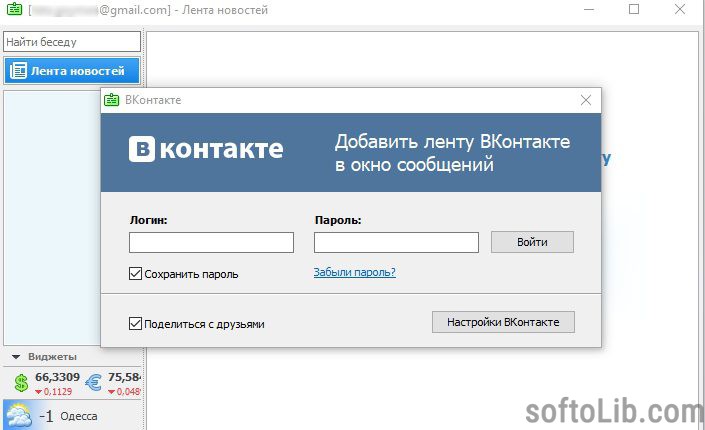Click the dollar currency icon

coord(21,383)
